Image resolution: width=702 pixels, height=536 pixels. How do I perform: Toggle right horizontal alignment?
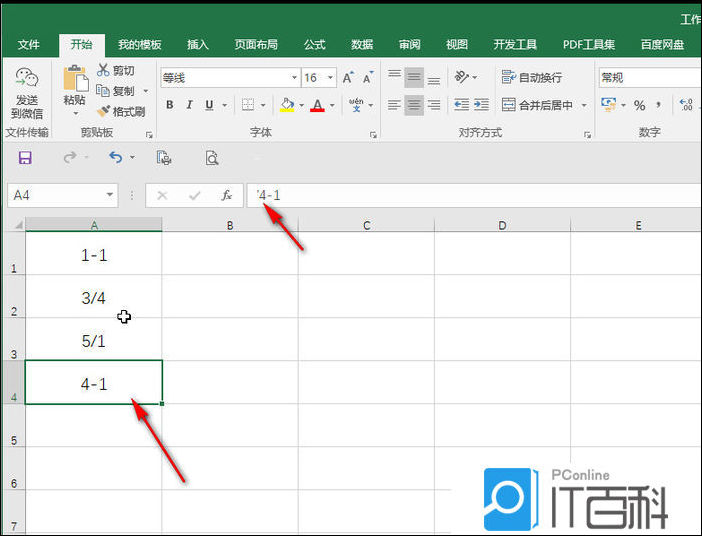pyautogui.click(x=433, y=105)
